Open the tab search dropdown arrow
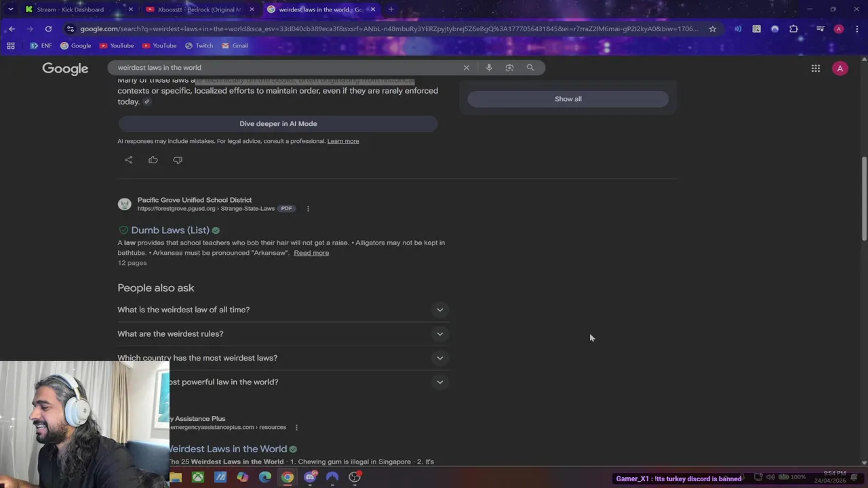 10,9
